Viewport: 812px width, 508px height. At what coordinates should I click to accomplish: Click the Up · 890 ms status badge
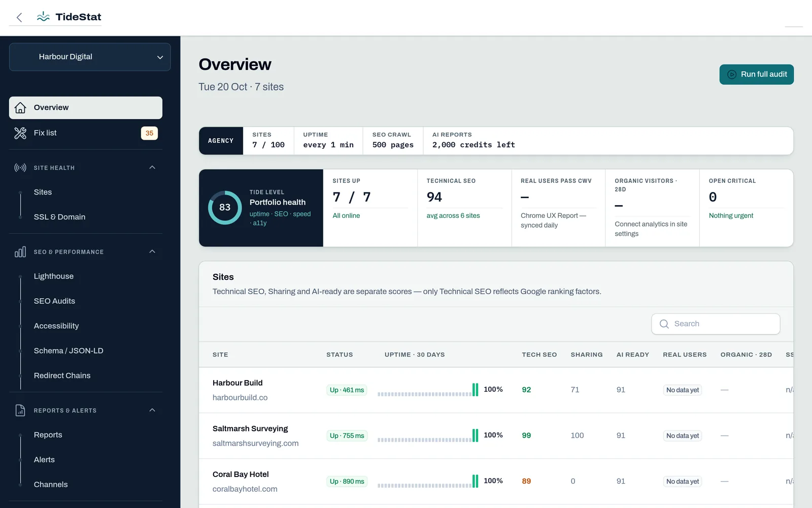pos(347,482)
